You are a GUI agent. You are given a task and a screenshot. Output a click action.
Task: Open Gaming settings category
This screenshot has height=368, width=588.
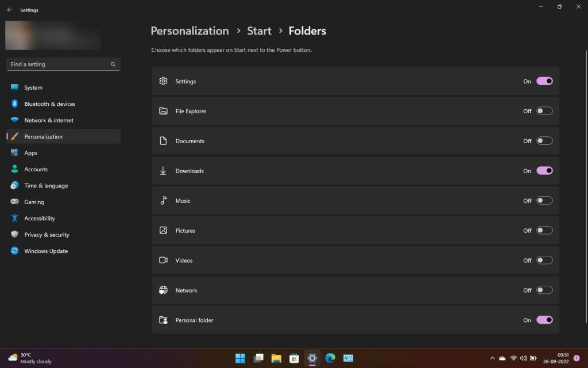pos(63,202)
